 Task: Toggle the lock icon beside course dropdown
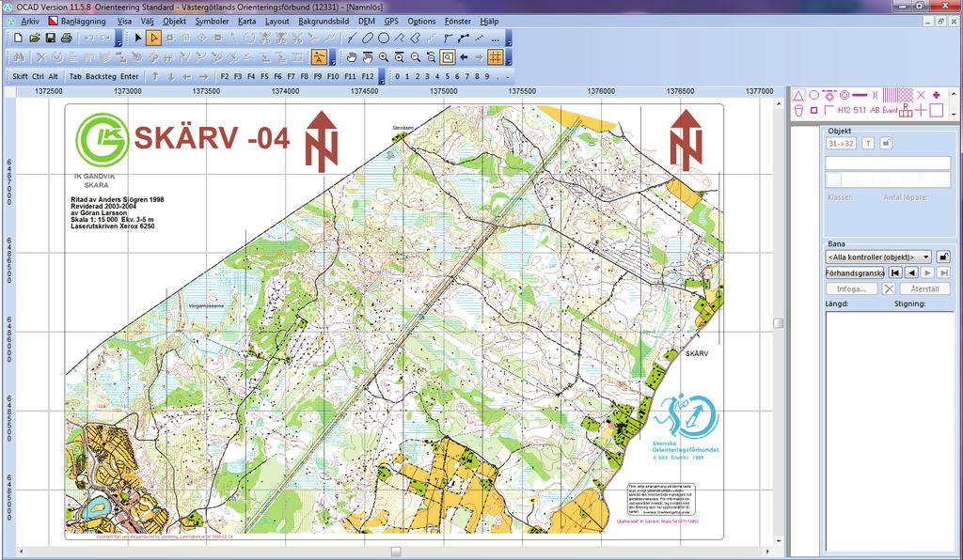pos(943,257)
